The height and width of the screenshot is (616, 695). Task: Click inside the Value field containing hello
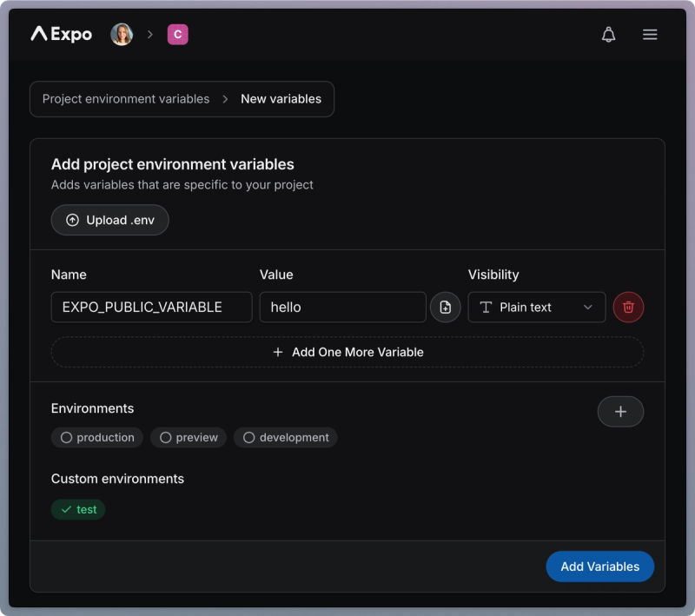342,307
